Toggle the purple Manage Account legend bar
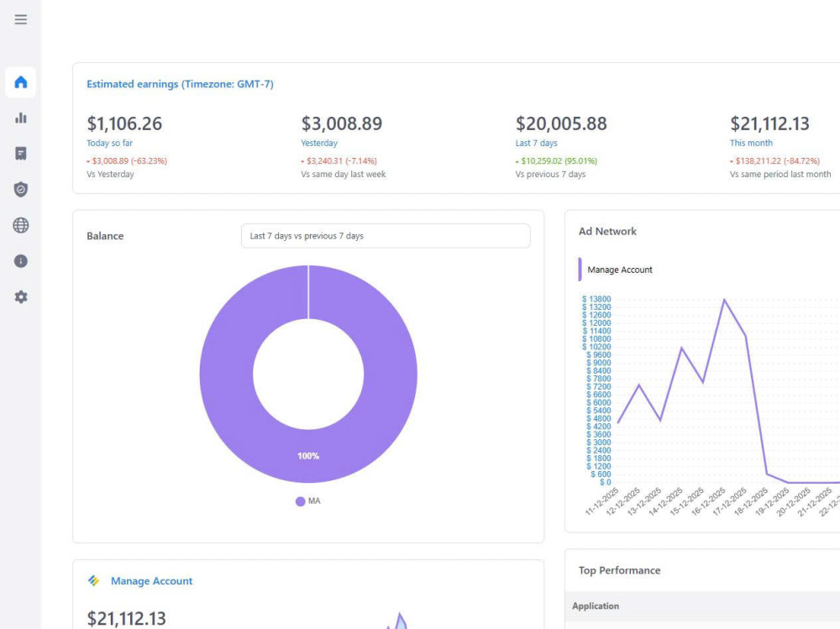Image resolution: width=840 pixels, height=629 pixels. pyautogui.click(x=580, y=270)
